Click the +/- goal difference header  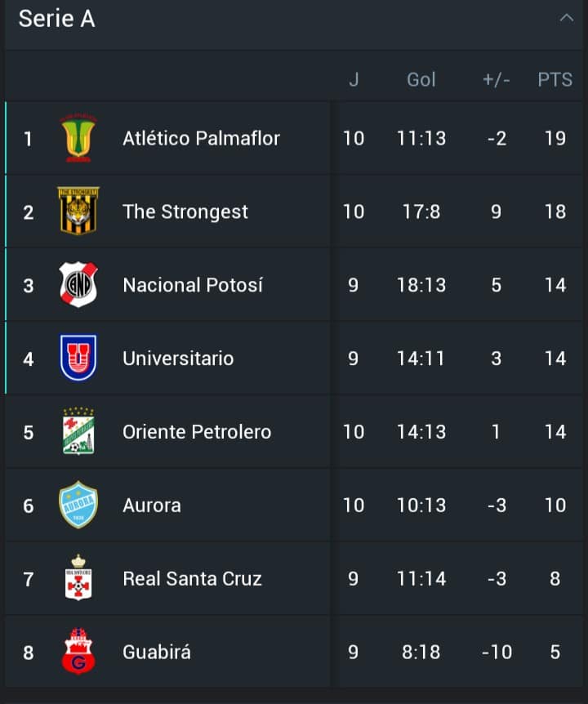(496, 79)
